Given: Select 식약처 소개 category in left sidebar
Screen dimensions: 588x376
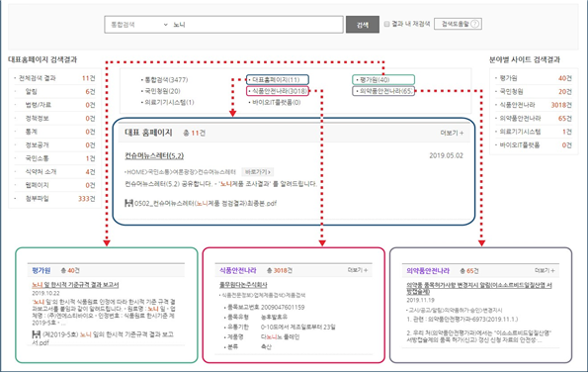Looking at the screenshot, I should point(54,171).
